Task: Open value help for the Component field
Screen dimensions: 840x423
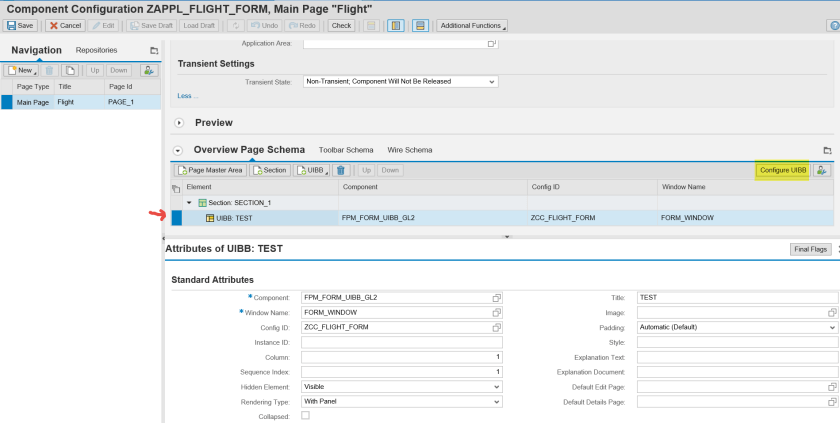Action: [x=496, y=298]
